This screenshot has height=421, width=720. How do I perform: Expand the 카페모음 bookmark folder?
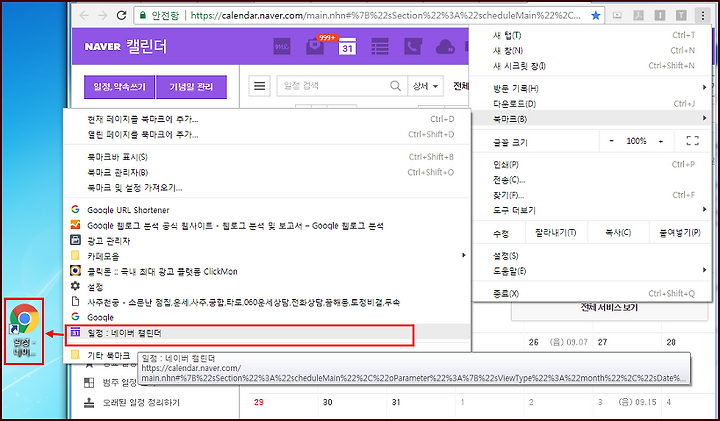(x=267, y=256)
